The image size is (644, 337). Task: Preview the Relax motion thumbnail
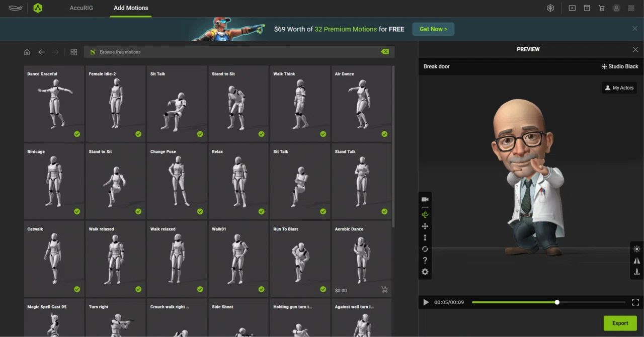tap(238, 181)
